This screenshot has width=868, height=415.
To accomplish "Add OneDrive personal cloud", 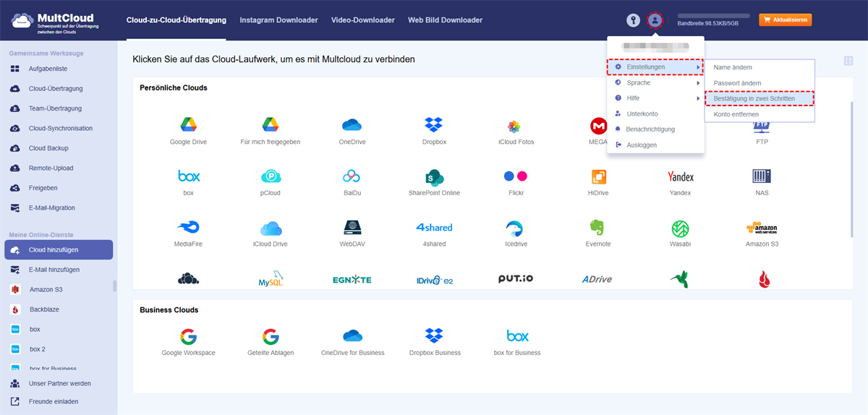I will (352, 125).
